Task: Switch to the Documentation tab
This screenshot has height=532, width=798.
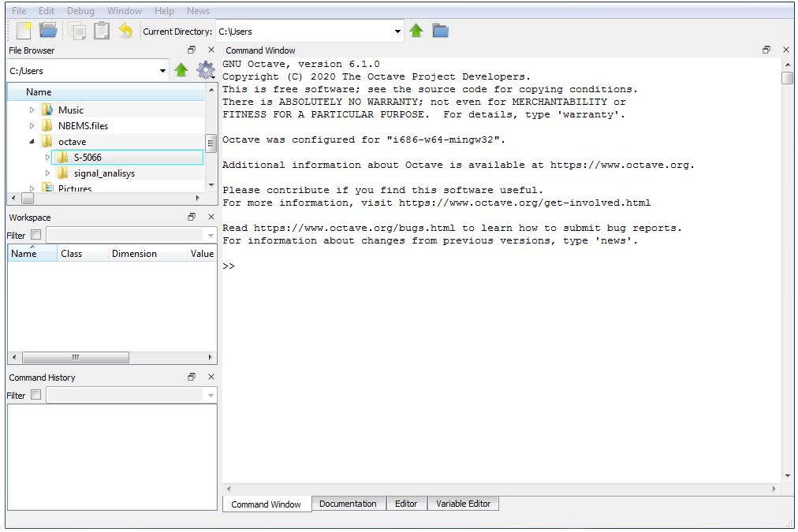Action: coord(348,504)
